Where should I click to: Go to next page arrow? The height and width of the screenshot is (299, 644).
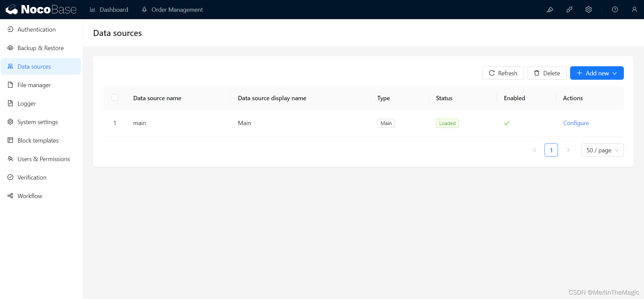pos(568,150)
